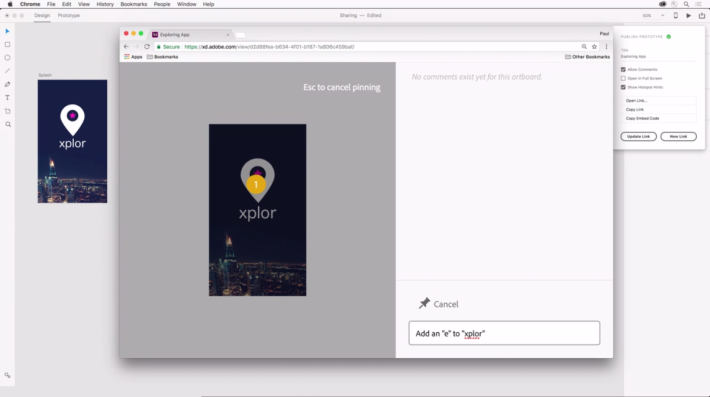Screen dimensions: 710x397
Task: Click the yellow pin marker numbered 1
Action: point(256,184)
